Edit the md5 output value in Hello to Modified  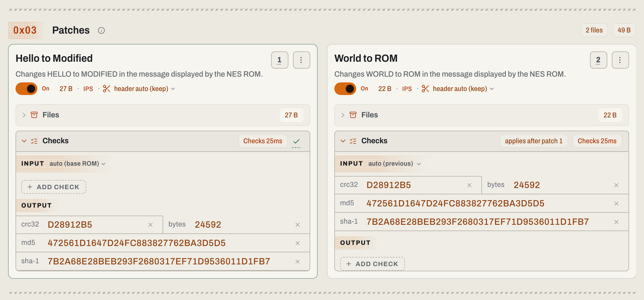136,243
